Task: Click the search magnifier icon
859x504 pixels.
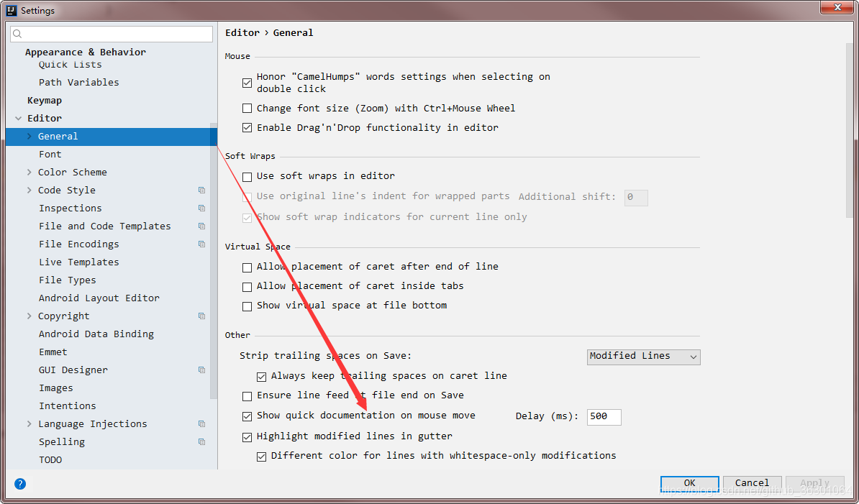Action: (17, 34)
